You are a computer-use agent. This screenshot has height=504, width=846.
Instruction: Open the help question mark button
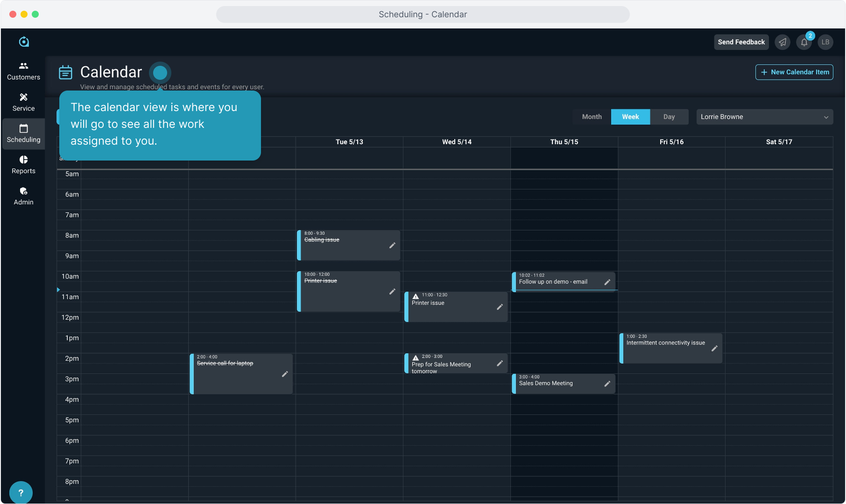click(x=21, y=492)
